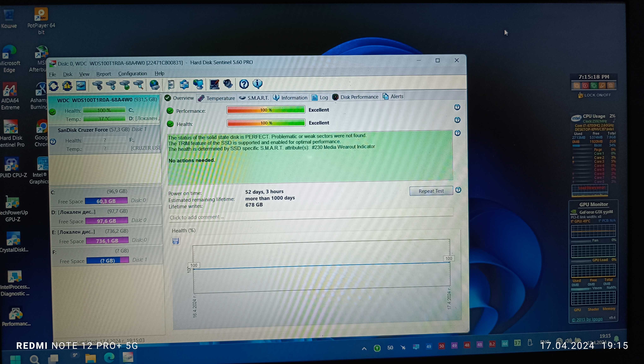Open the PotPlayer 64 bit desktop shortcut
This screenshot has width=644, height=364.
[x=41, y=21]
